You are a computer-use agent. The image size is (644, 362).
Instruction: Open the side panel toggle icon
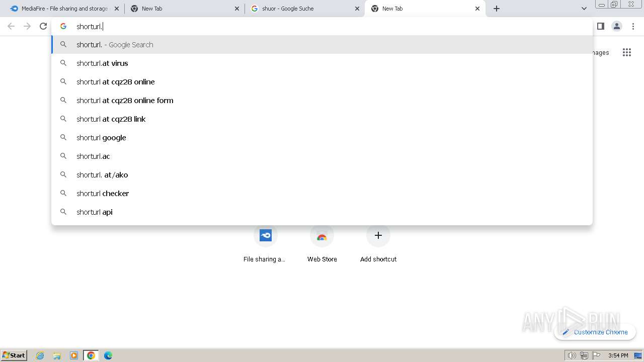click(600, 26)
